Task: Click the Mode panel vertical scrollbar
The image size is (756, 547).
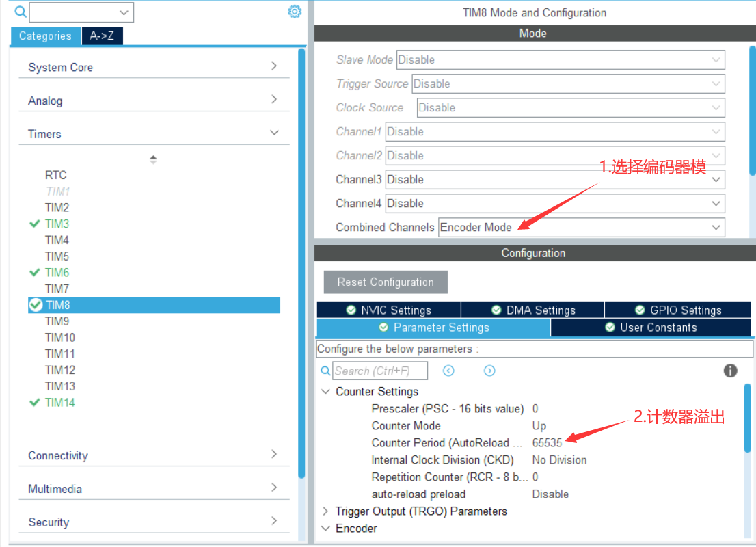Action: [x=753, y=111]
